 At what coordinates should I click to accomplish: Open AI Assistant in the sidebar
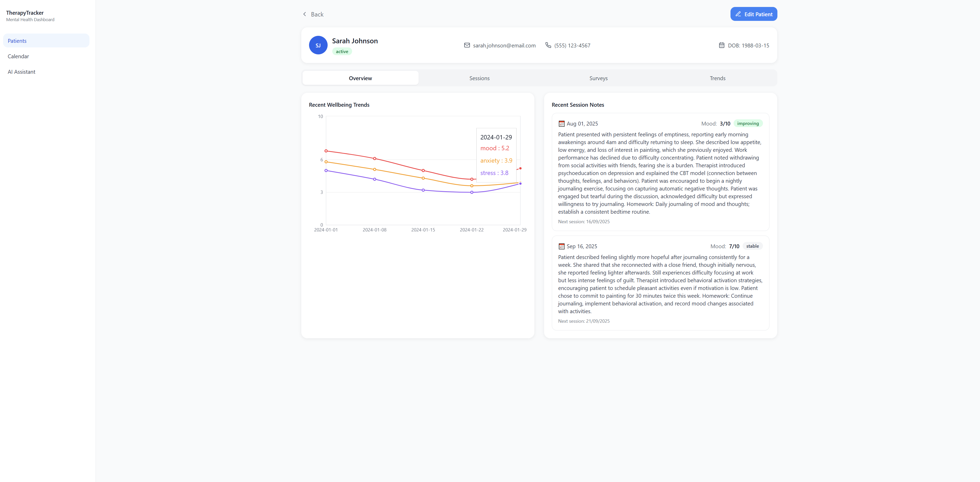[21, 72]
